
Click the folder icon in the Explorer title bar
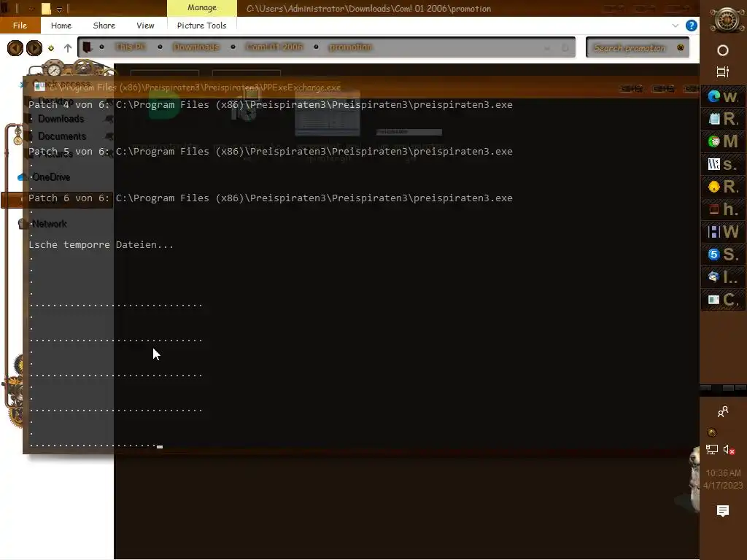[x=46, y=9]
